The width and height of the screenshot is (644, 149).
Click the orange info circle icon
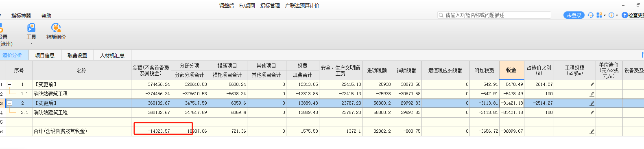click(x=611, y=15)
